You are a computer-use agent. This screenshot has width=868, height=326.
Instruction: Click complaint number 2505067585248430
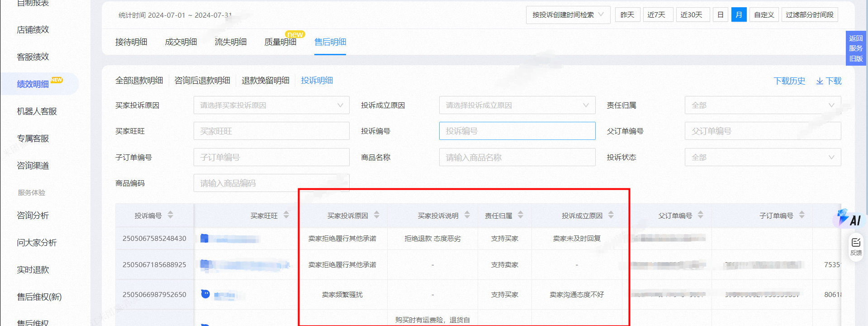(154, 238)
